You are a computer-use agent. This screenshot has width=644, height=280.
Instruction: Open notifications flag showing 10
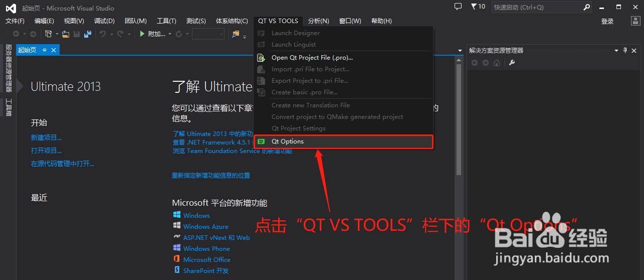478,7
